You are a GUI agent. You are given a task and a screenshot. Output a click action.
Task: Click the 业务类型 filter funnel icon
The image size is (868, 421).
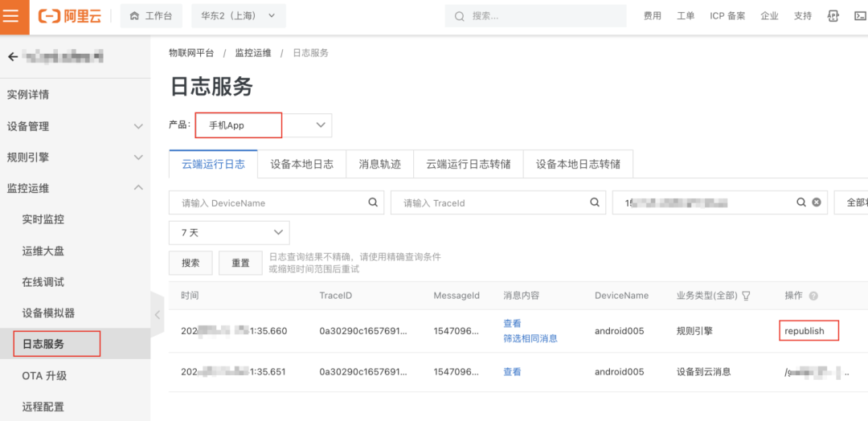(746, 296)
